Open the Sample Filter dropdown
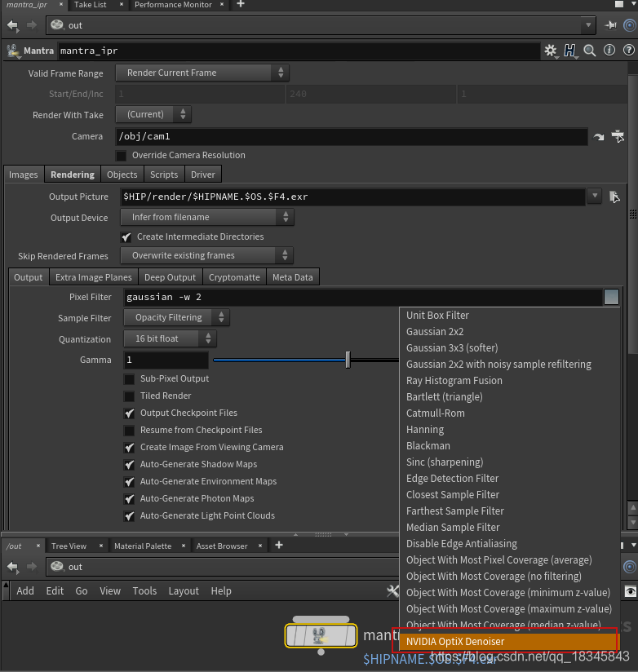 click(177, 317)
